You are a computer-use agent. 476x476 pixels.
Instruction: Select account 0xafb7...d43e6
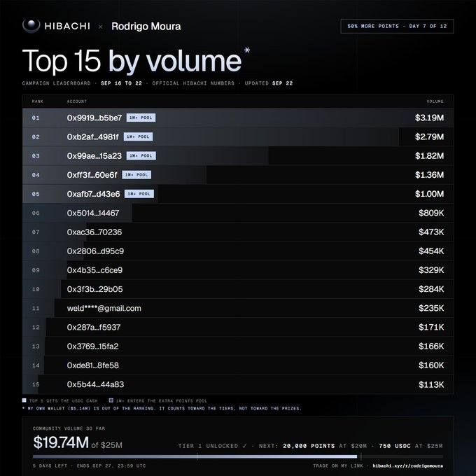coord(94,194)
